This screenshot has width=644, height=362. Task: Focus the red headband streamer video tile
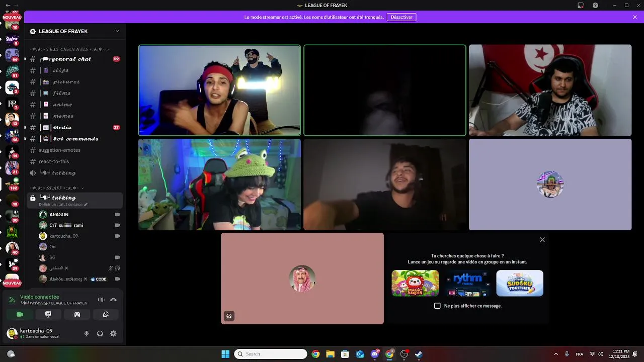click(x=219, y=90)
